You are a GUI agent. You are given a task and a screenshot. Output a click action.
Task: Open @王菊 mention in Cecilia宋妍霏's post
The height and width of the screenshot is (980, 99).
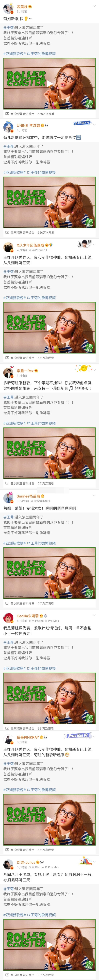8,642
